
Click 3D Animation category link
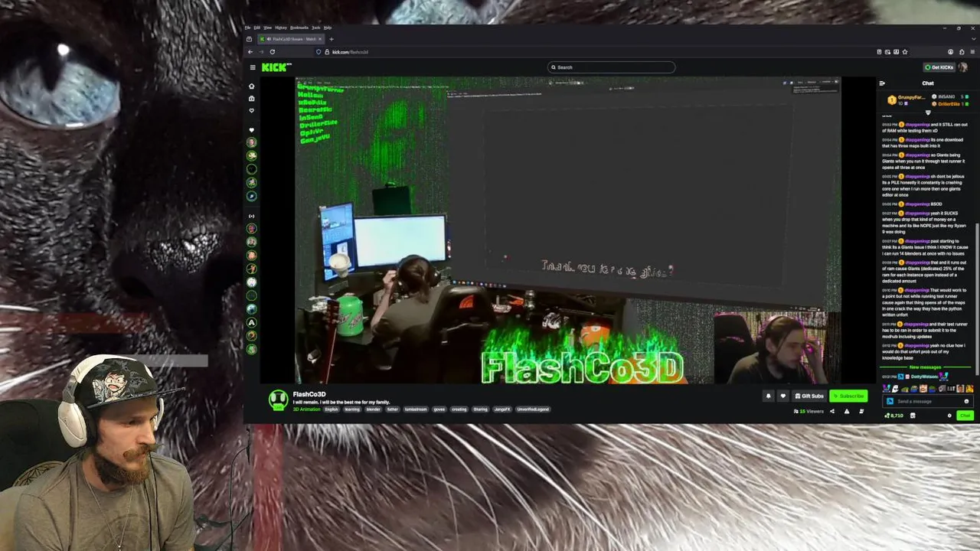pyautogui.click(x=306, y=409)
